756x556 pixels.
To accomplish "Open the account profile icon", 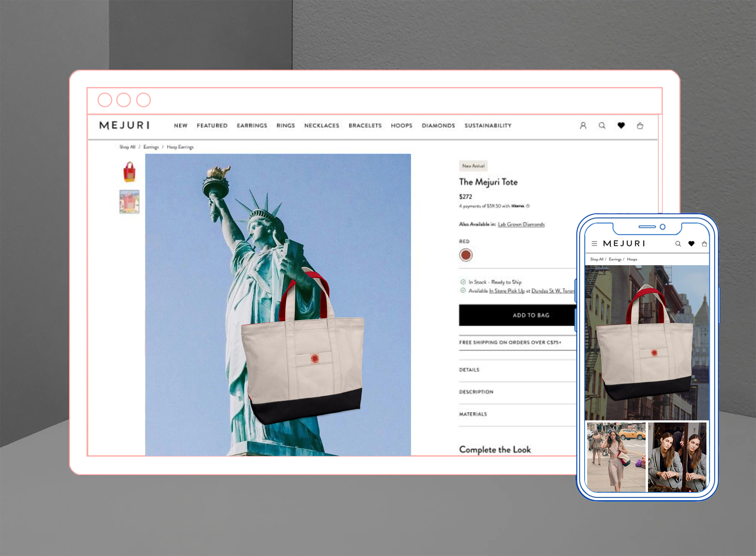I will pos(583,126).
